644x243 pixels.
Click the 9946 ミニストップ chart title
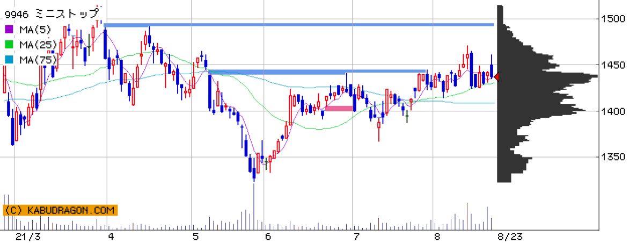pos(52,13)
